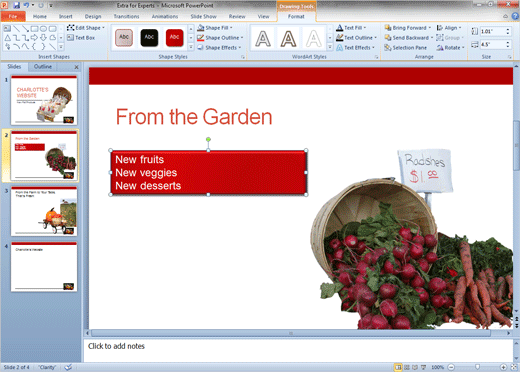
Task: Start Slide Show view from status bar
Action: pyautogui.click(x=423, y=367)
